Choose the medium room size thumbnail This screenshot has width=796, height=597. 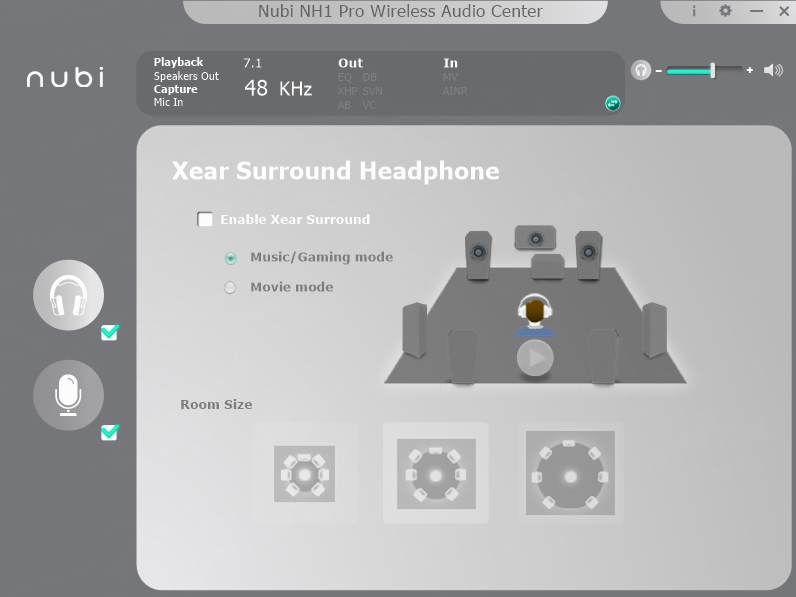436,474
